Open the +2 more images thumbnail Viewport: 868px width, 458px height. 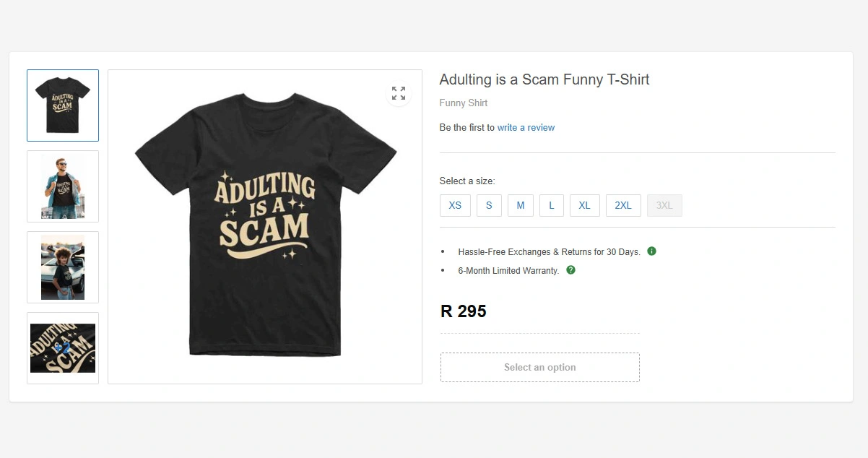(x=63, y=348)
